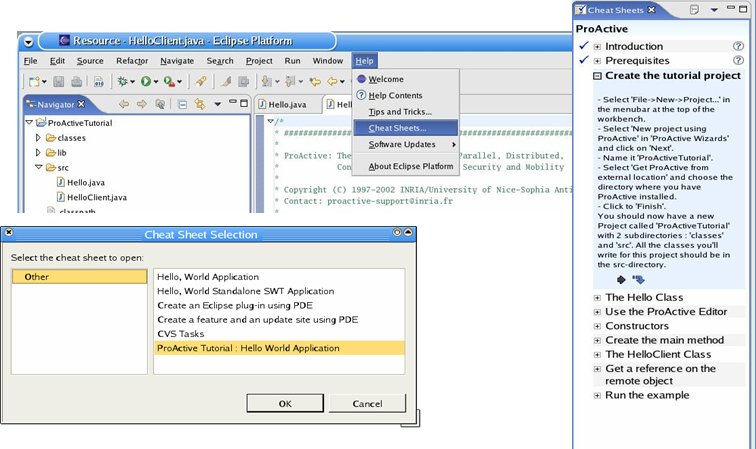Viewport: 756px width, 449px height.
Task: Expand the lib folder
Action: pos(38,152)
